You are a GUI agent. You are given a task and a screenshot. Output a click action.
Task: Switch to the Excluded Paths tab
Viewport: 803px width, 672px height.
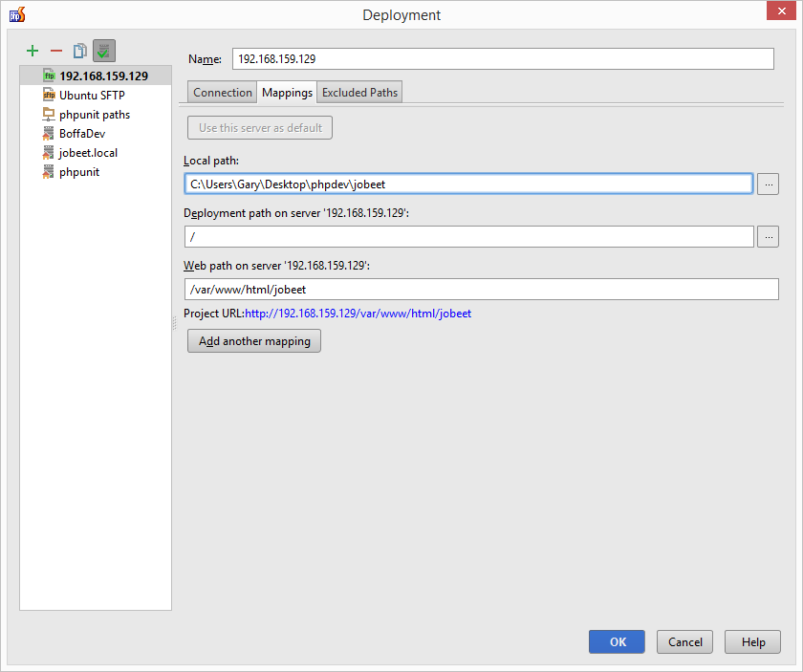[x=359, y=92]
